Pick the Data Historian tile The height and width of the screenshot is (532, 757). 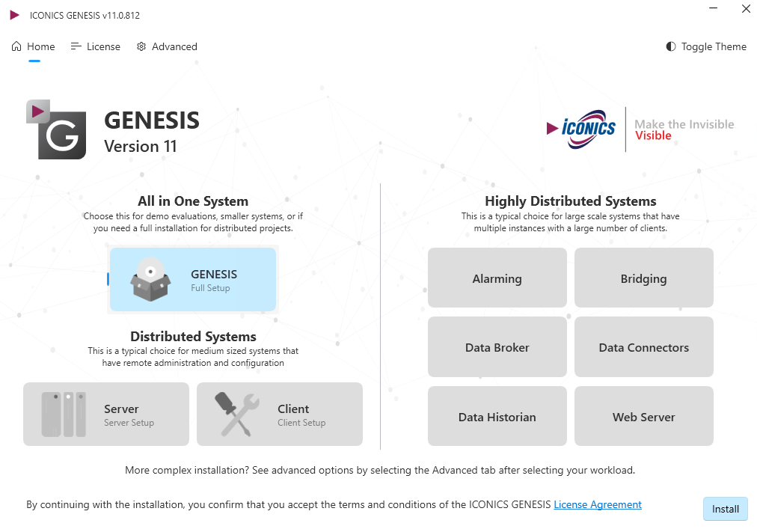pyautogui.click(x=497, y=416)
